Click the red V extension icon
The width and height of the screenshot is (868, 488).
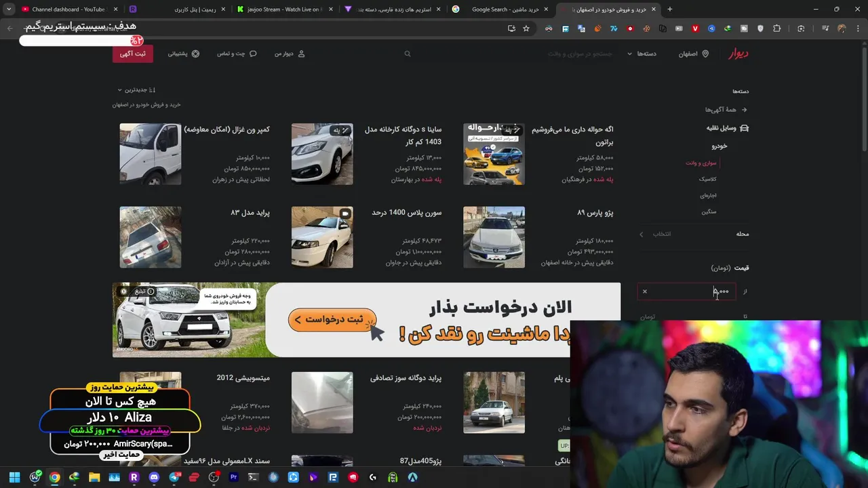pos(695,28)
